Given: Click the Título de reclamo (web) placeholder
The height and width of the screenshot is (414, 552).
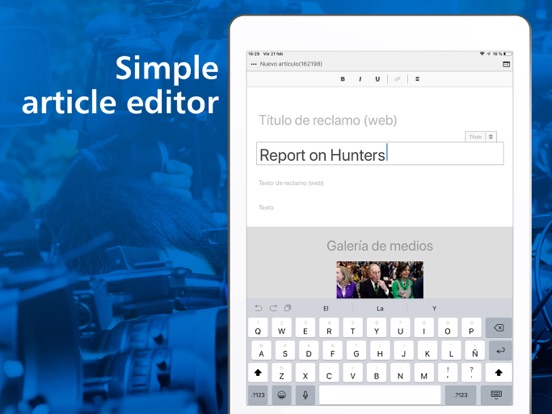Looking at the screenshot, I should 328,120.
